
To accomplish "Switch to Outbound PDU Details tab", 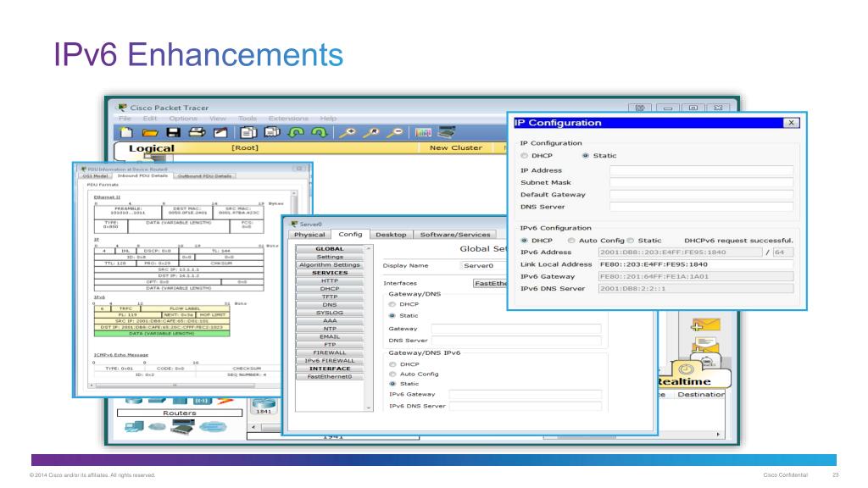I will point(204,176).
